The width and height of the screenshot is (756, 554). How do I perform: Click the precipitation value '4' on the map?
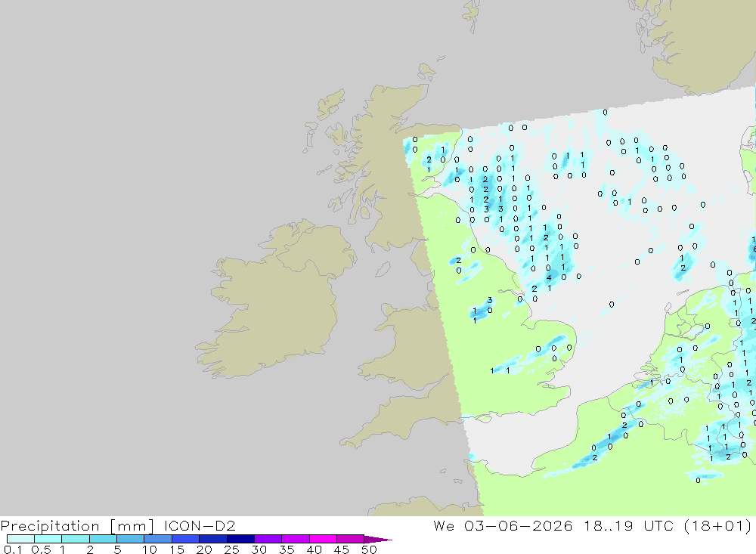549,278
